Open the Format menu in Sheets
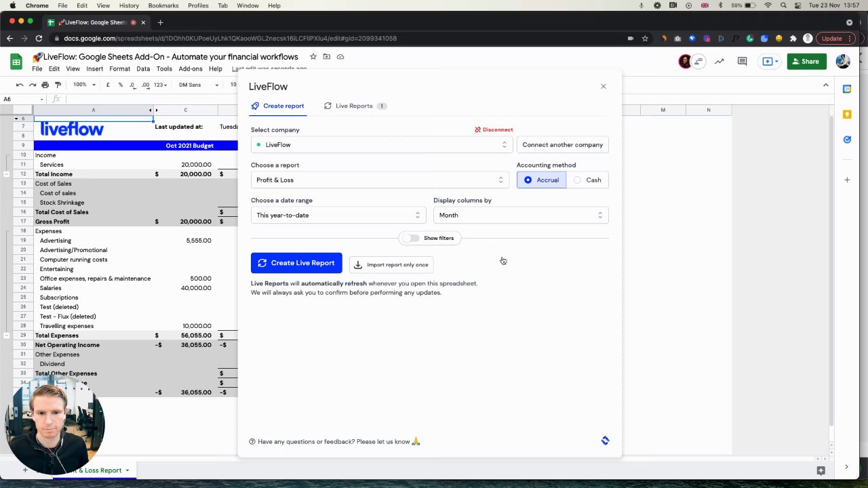Screen dimensions: 868x488 [119, 68]
